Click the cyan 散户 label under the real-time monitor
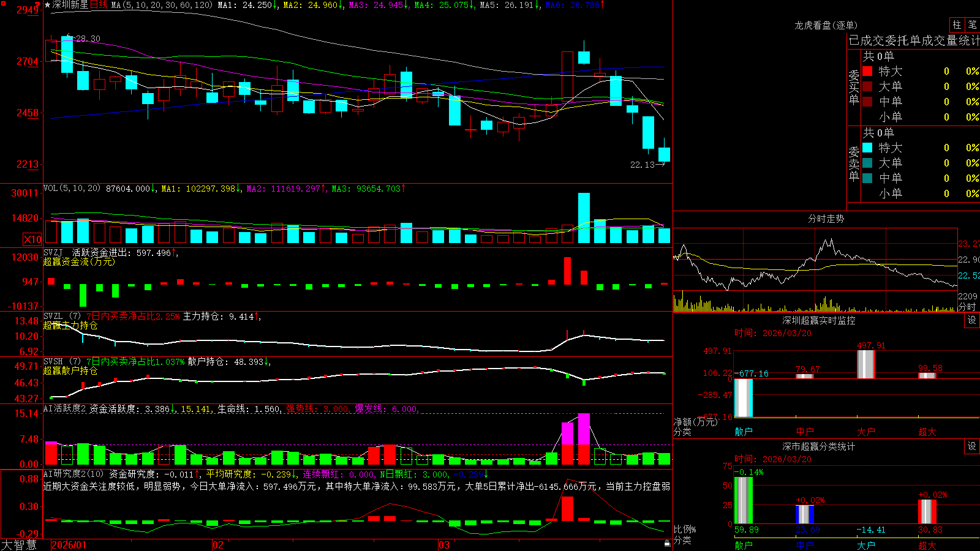 coord(744,432)
